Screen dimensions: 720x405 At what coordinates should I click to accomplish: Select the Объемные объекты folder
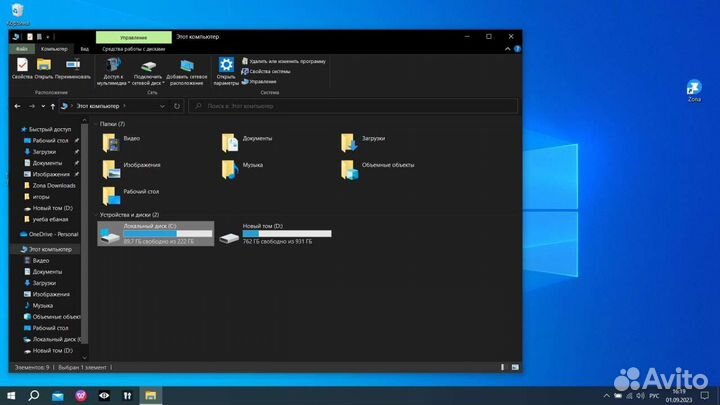point(377,169)
